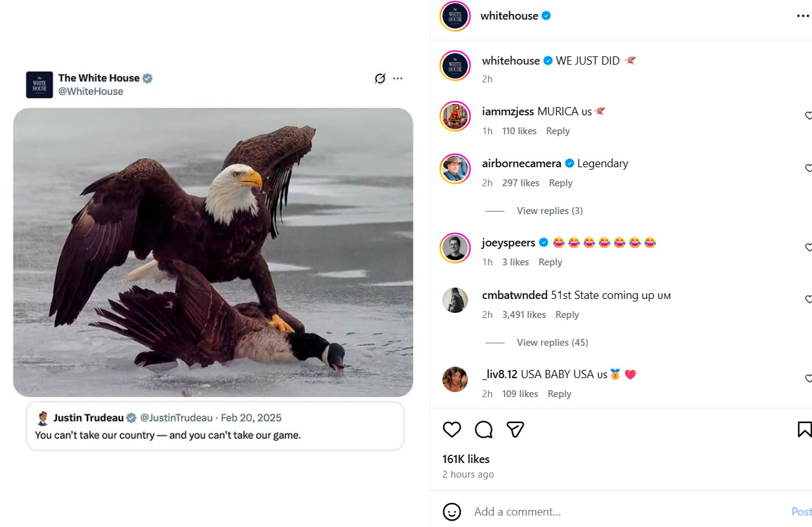Image resolution: width=812 pixels, height=527 pixels.
Task: View the 161K likes list
Action: click(x=466, y=459)
